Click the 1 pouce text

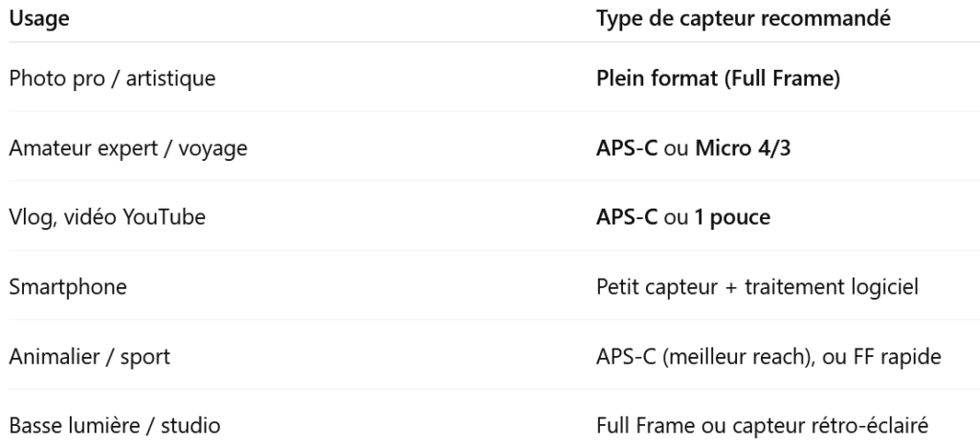click(x=732, y=216)
